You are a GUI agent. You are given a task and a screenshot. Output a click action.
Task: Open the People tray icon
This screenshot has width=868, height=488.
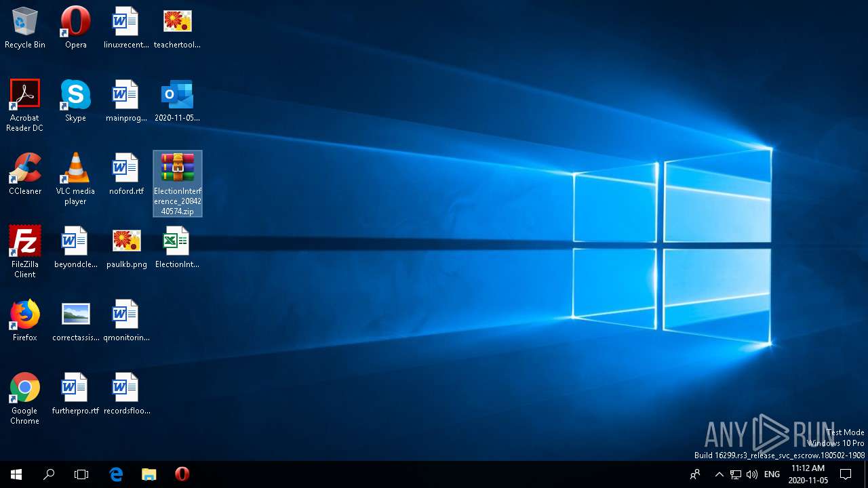coord(695,474)
